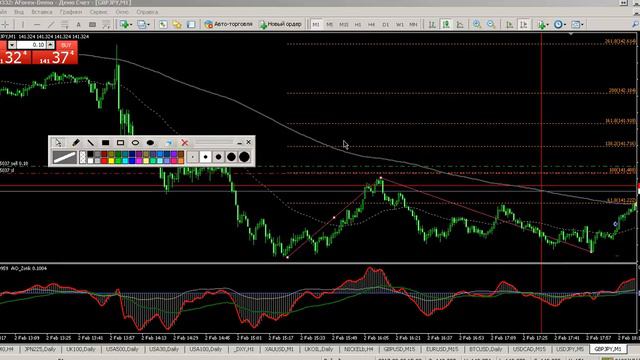Select the filled ellipse tool
Image resolution: width=640 pixels, height=360 pixels.
[150, 142]
